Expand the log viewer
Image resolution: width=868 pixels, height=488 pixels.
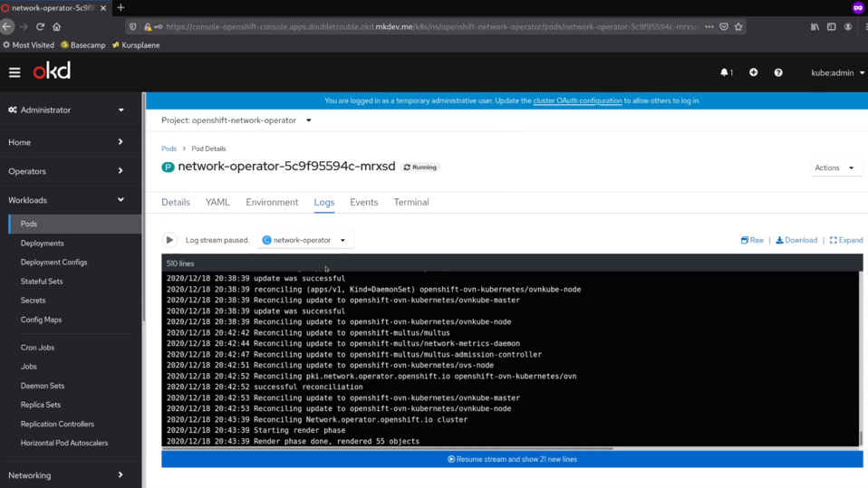(x=846, y=240)
